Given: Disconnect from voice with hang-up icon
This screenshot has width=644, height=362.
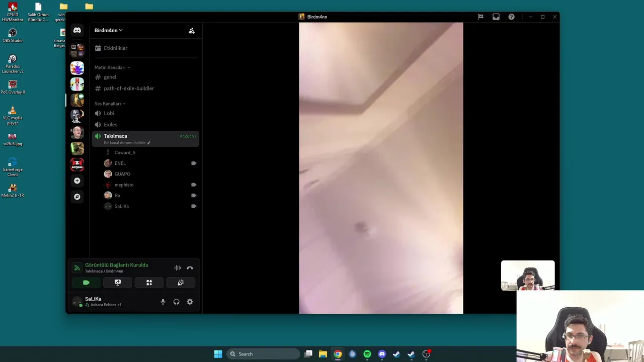Looking at the screenshot, I should click(x=190, y=268).
